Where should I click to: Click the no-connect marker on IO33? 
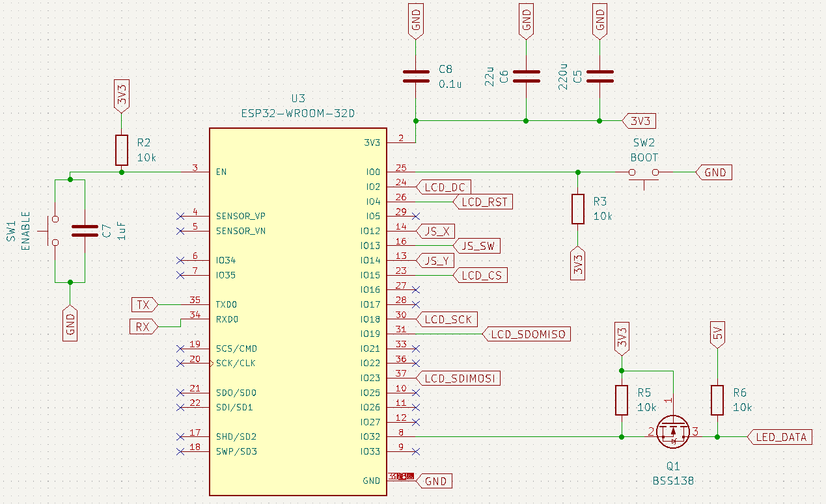416,451
